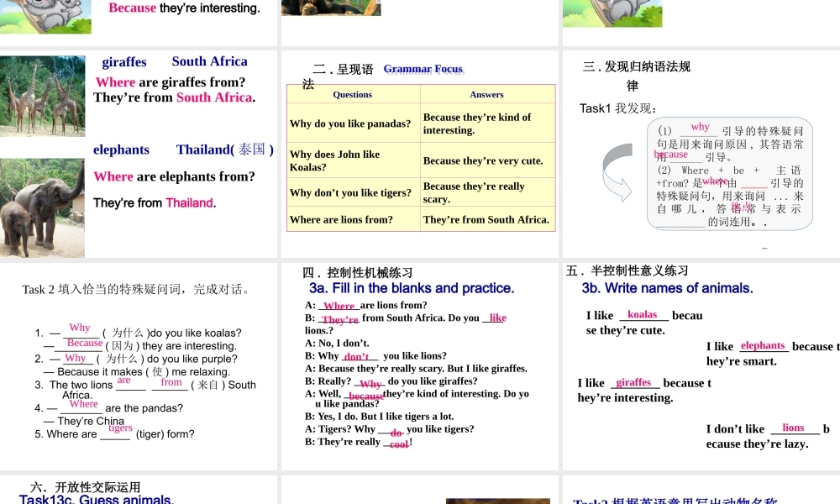Click table cell 'Why does John like Koalas?'
The width and height of the screenshot is (840, 504).
(x=354, y=160)
